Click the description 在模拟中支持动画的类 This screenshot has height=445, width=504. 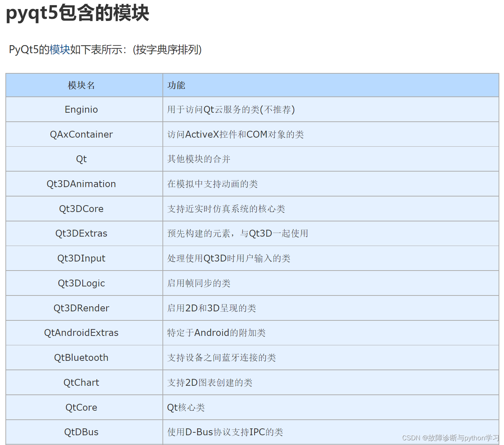(x=212, y=184)
